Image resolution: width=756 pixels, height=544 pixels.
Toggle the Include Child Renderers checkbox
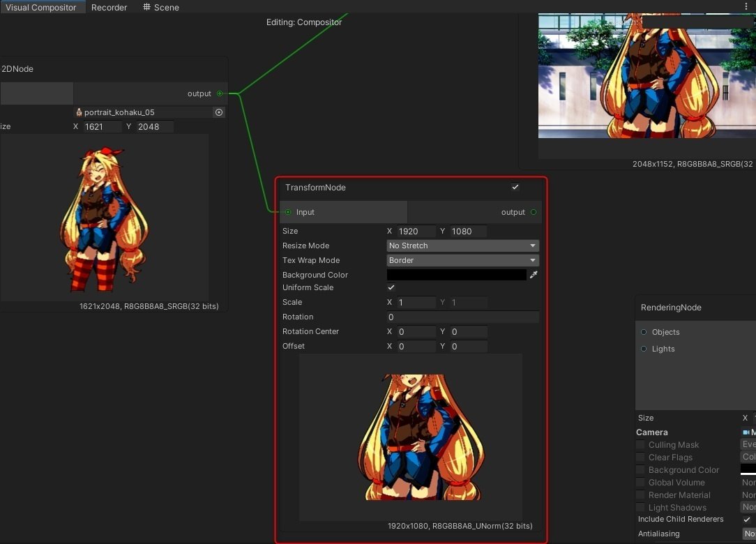point(747,520)
